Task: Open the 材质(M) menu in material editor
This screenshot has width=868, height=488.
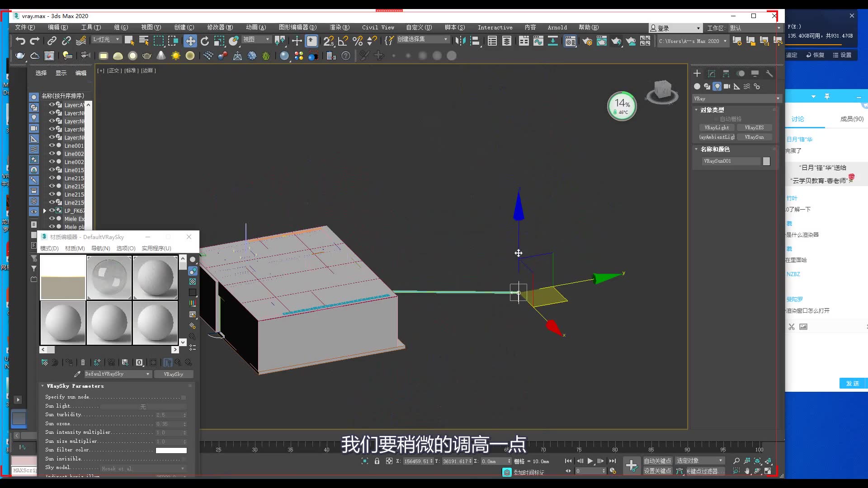Action: tap(75, 249)
